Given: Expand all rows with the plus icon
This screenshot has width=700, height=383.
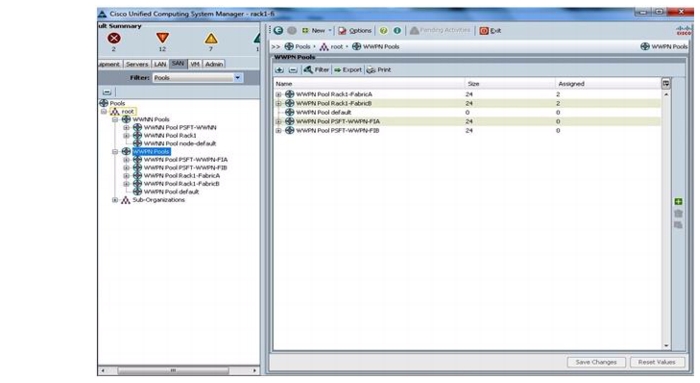Looking at the screenshot, I should (x=279, y=70).
